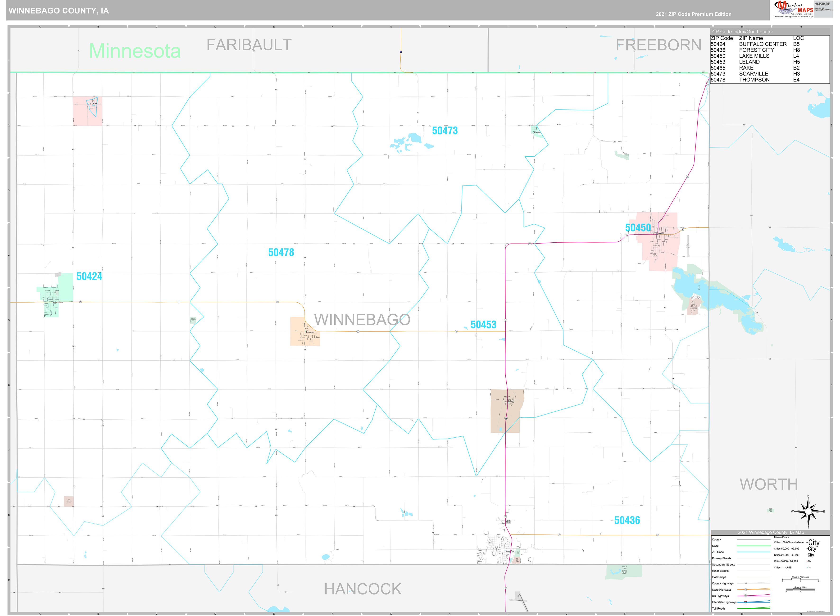This screenshot has height=616, width=840.
Task: Select the State Highways route marker symbol
Action: point(746,589)
